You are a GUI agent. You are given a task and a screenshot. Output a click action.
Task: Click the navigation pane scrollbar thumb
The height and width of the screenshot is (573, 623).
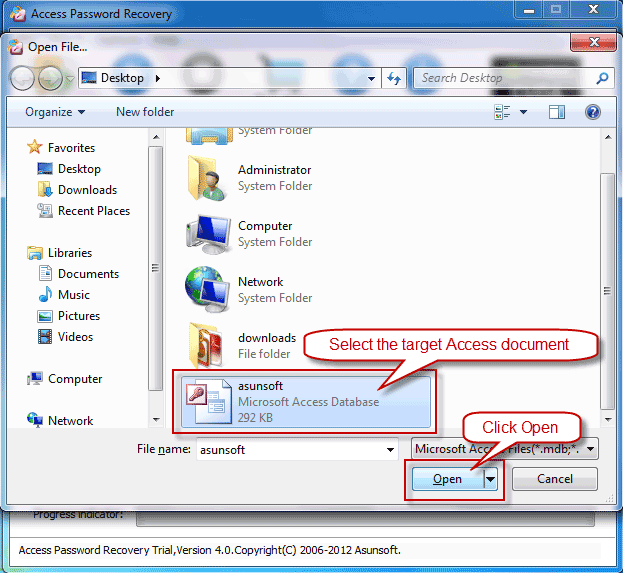point(155,268)
